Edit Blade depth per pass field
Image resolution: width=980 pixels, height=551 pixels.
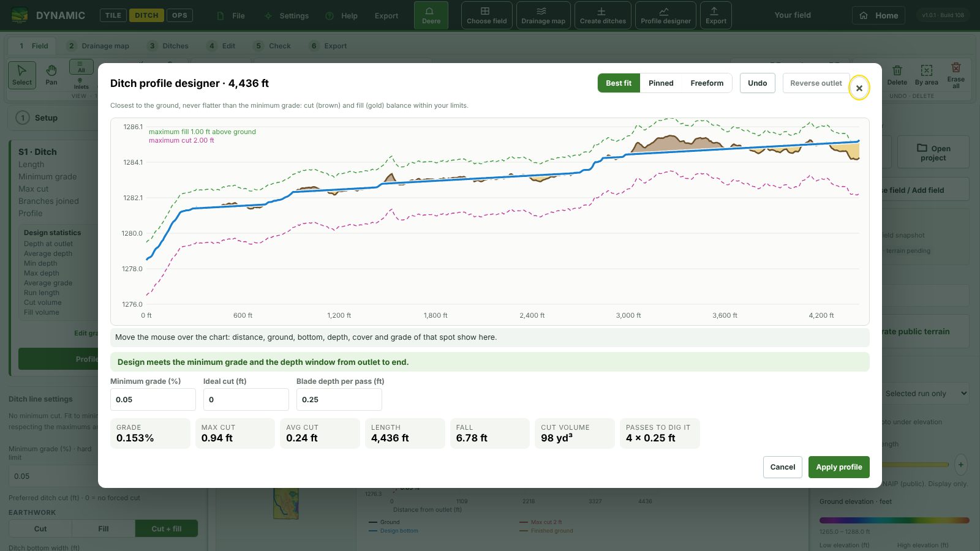339,400
